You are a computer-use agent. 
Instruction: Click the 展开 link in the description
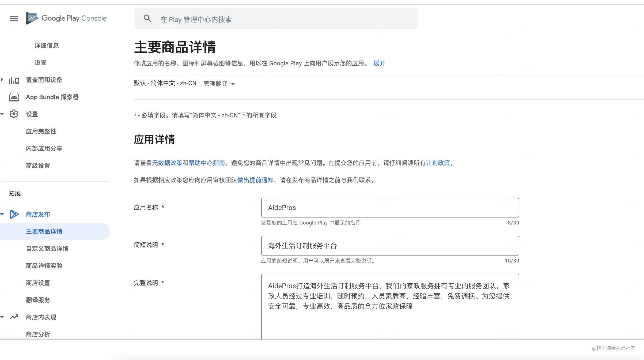click(379, 63)
